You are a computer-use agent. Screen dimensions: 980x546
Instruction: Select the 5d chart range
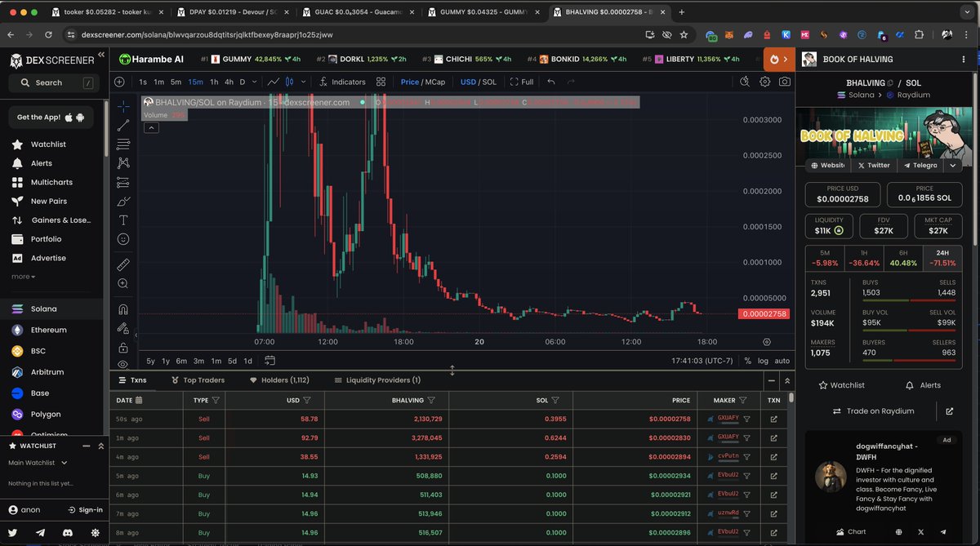coord(232,361)
